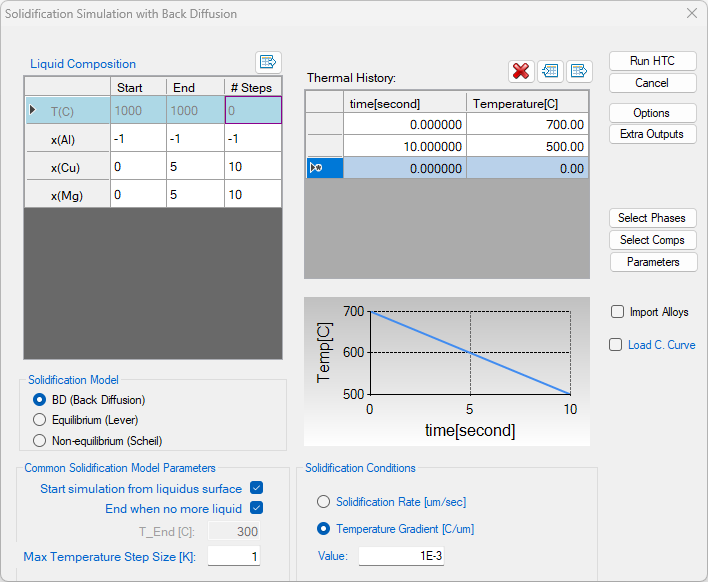Image resolution: width=708 pixels, height=582 pixels.
Task: Click the rightmost export icon above Thermal History
Action: point(579,70)
